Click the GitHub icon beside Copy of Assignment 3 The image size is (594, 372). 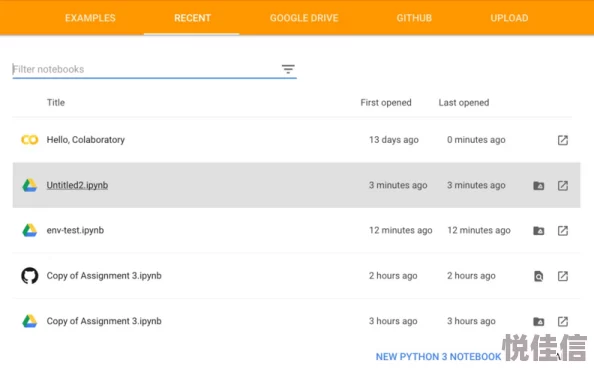(30, 276)
